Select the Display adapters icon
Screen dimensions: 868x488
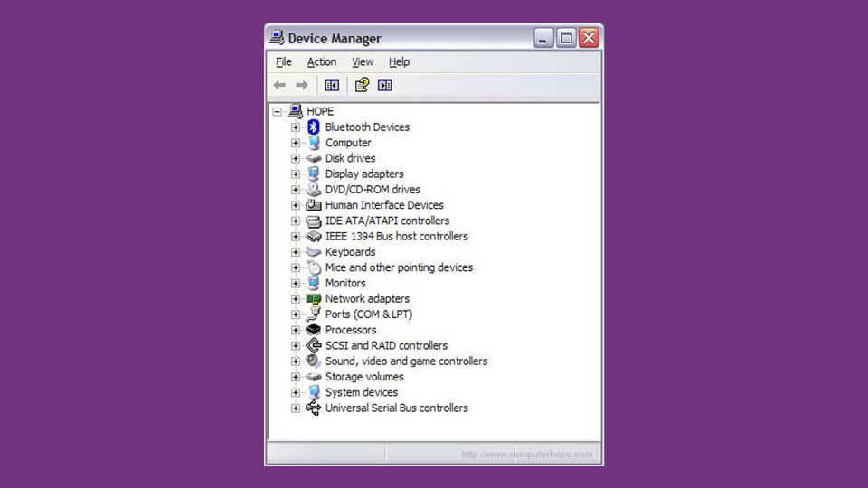(x=314, y=174)
